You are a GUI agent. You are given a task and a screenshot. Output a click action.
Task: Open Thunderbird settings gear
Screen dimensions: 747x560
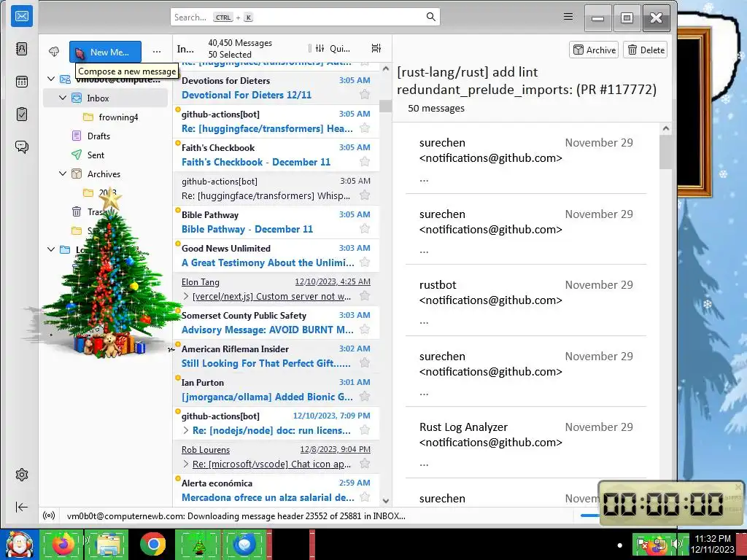[22, 475]
